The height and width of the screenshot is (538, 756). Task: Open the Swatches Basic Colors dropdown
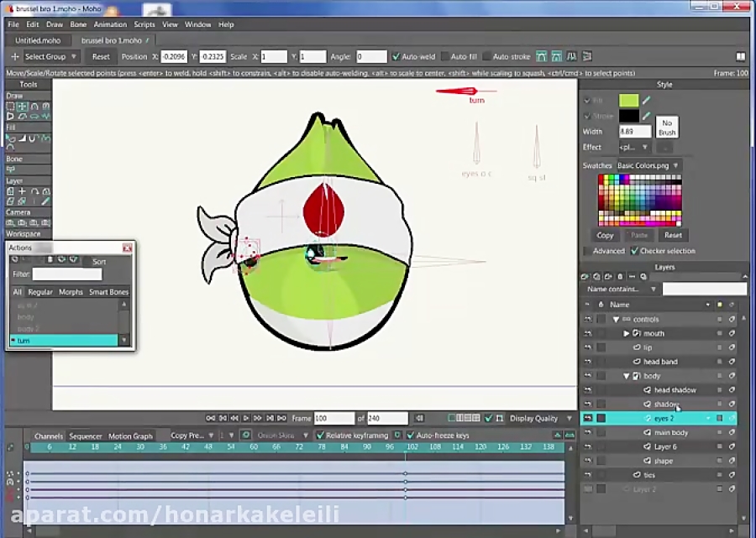(648, 165)
